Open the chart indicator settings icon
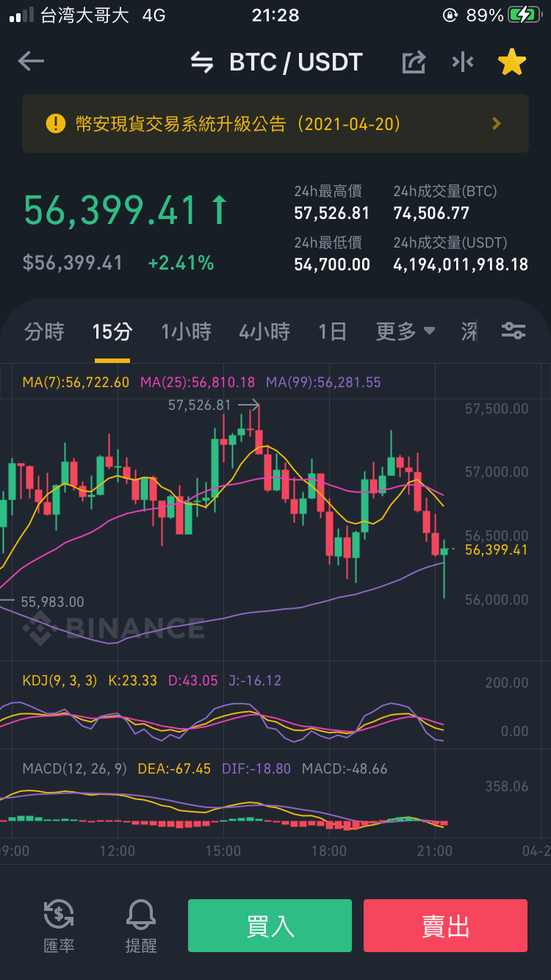This screenshot has height=980, width=551. pyautogui.click(x=514, y=331)
